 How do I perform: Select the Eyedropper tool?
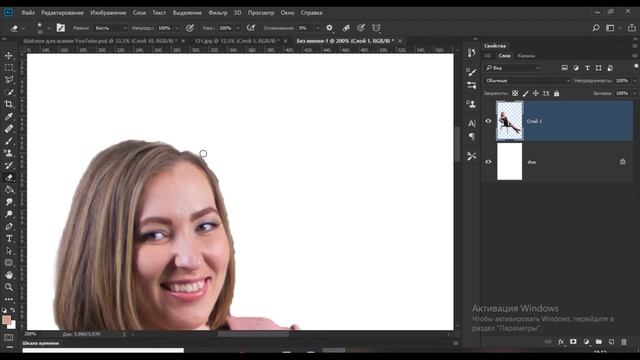click(9, 116)
